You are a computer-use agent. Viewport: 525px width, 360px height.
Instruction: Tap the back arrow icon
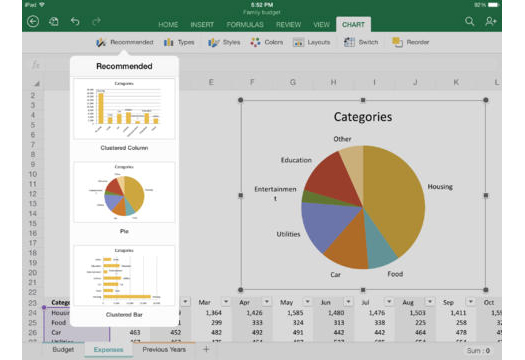(33, 22)
